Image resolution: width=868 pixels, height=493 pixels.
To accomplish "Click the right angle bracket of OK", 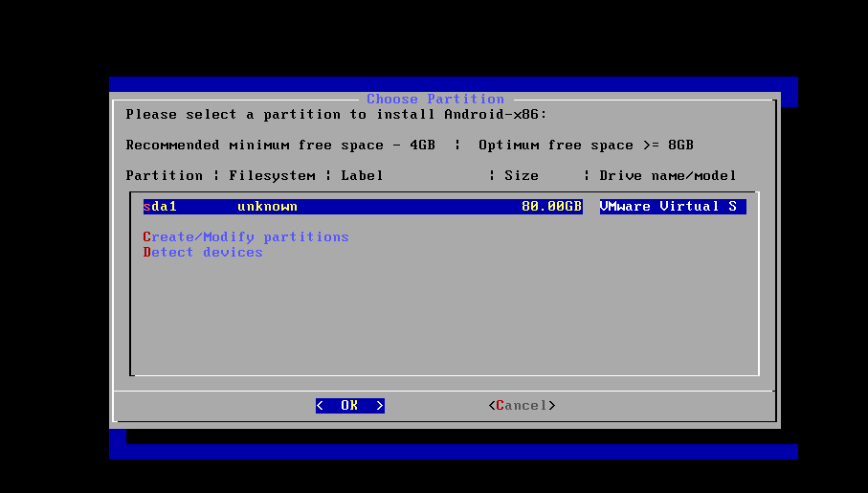I will click(x=380, y=406).
